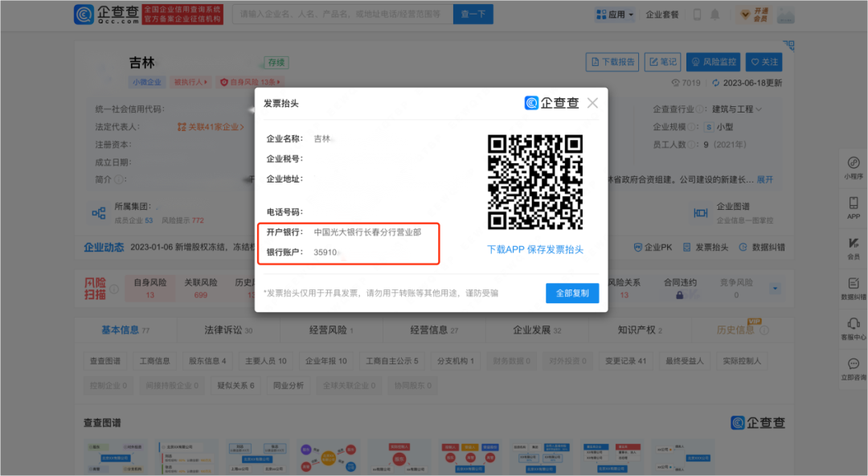Click 主要人员 10 sub-tab
This screenshot has width=868, height=476.
point(266,361)
